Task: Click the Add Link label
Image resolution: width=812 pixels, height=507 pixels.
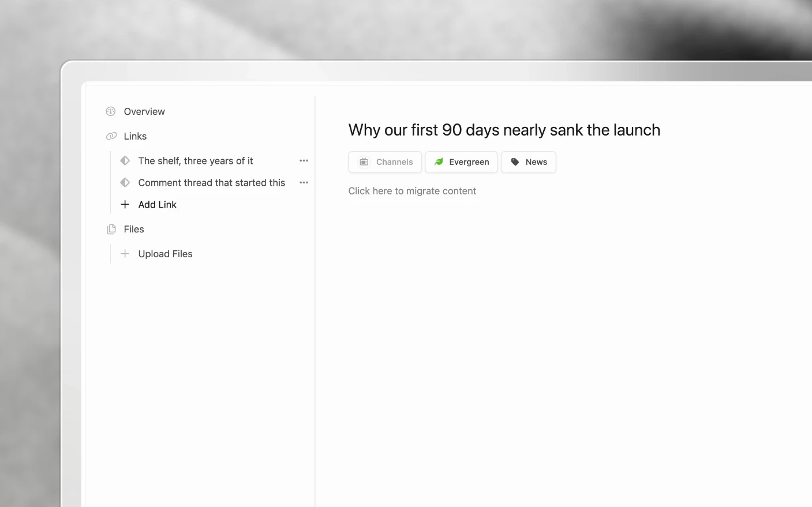Action: [x=158, y=204]
